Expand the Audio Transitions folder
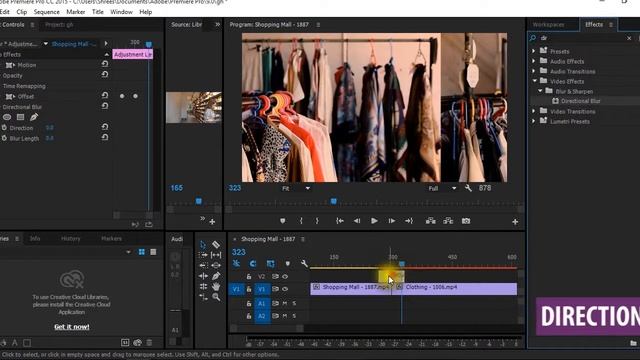The height and width of the screenshot is (360, 640). [x=533, y=71]
